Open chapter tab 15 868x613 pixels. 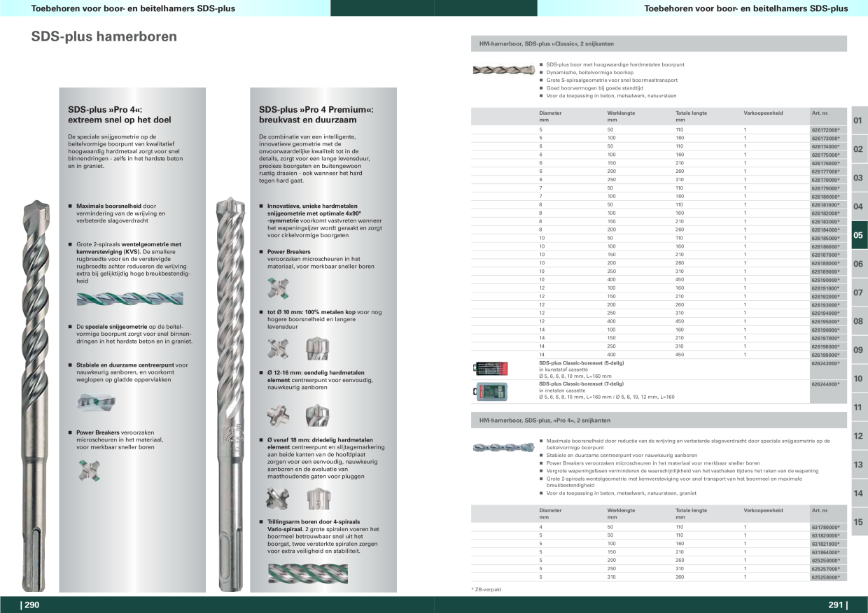click(x=858, y=522)
